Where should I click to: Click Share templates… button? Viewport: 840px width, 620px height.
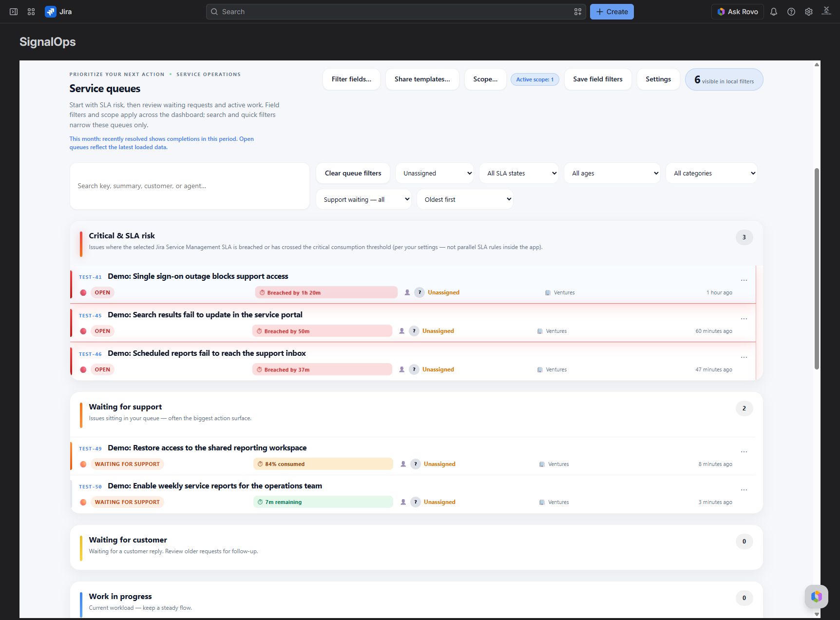coord(422,79)
